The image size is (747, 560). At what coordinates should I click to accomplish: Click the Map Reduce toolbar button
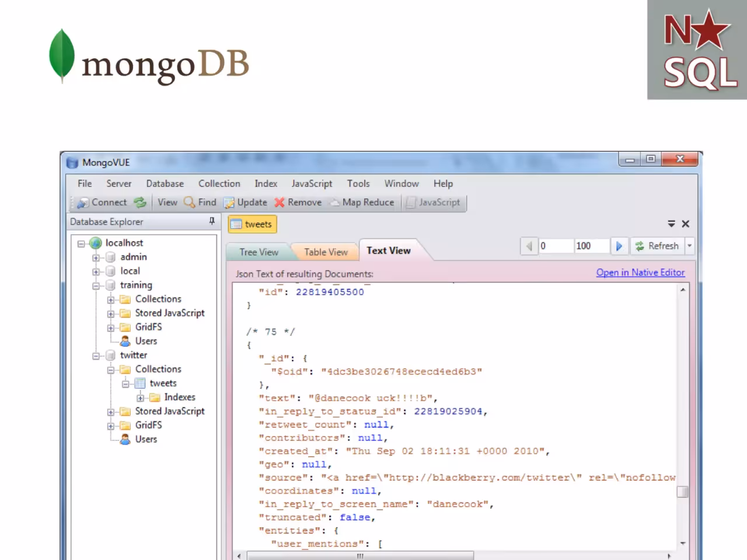click(362, 202)
